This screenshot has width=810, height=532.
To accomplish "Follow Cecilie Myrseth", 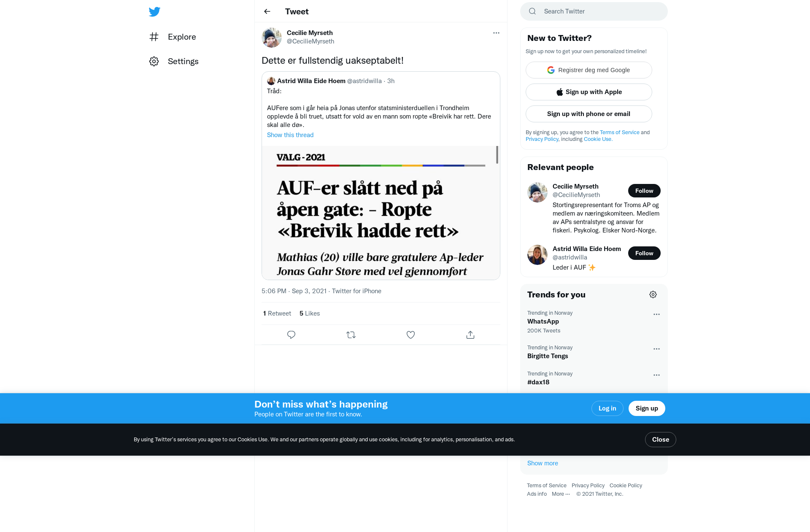I will 644,191.
